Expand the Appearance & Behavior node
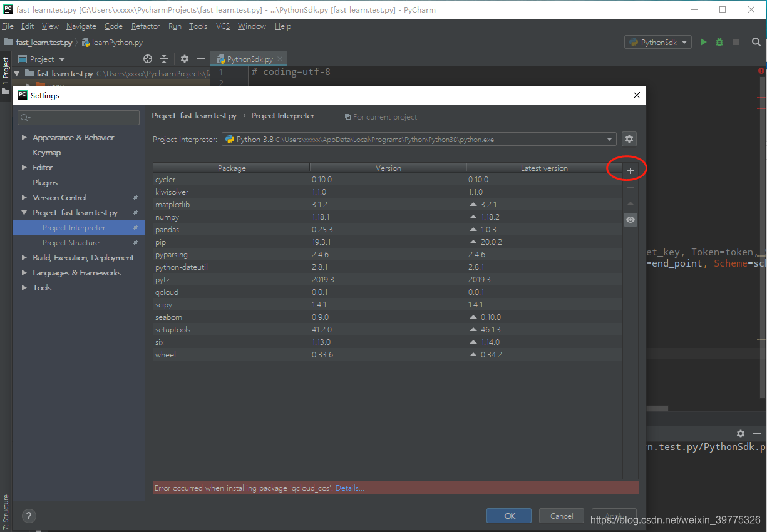Image resolution: width=767 pixels, height=532 pixels. (x=24, y=137)
